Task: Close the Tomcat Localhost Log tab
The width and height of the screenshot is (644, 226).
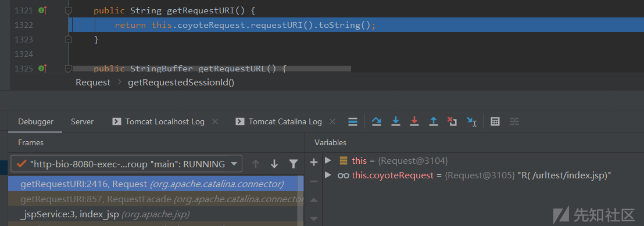Action: tap(215, 121)
